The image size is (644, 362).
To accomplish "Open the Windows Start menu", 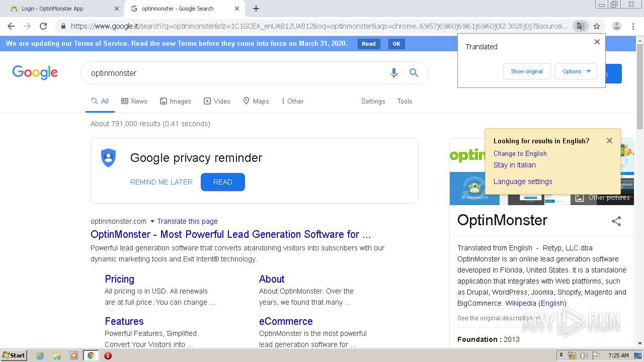I will [14, 355].
